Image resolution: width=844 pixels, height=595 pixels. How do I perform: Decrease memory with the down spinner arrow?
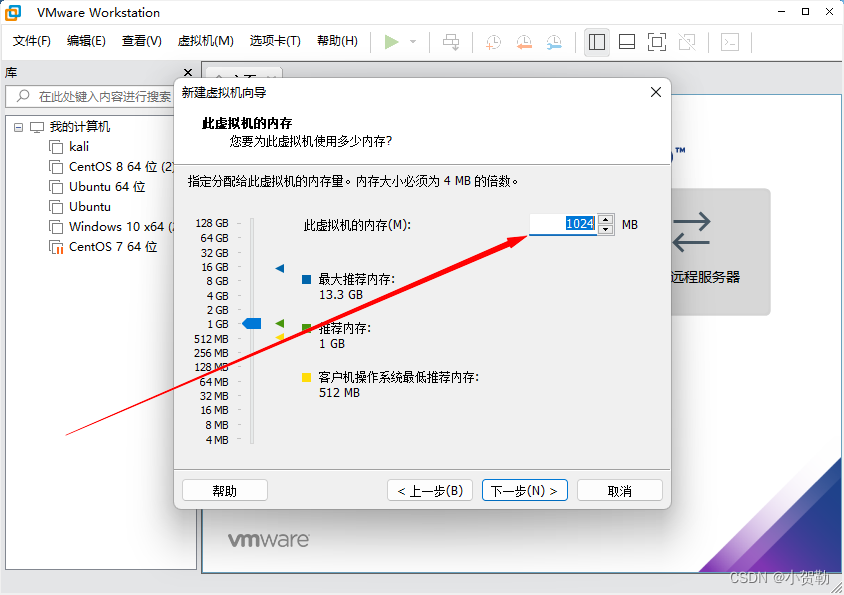[x=606, y=229]
